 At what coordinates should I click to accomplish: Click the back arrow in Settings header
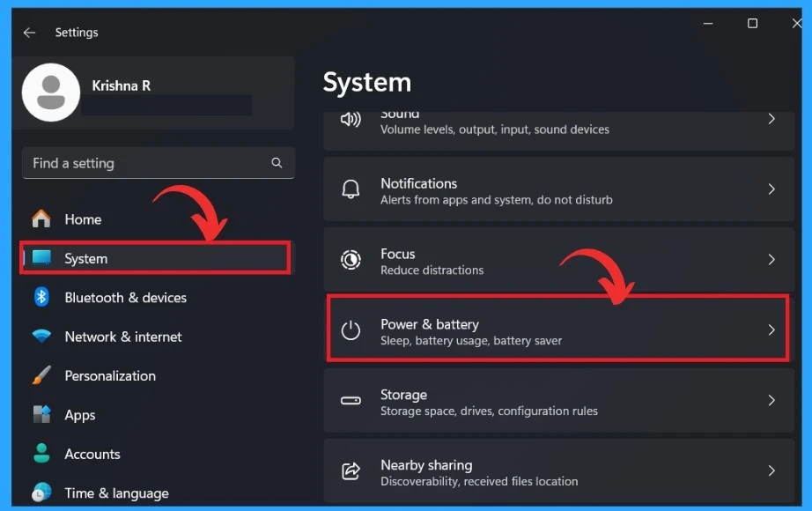[x=30, y=33]
